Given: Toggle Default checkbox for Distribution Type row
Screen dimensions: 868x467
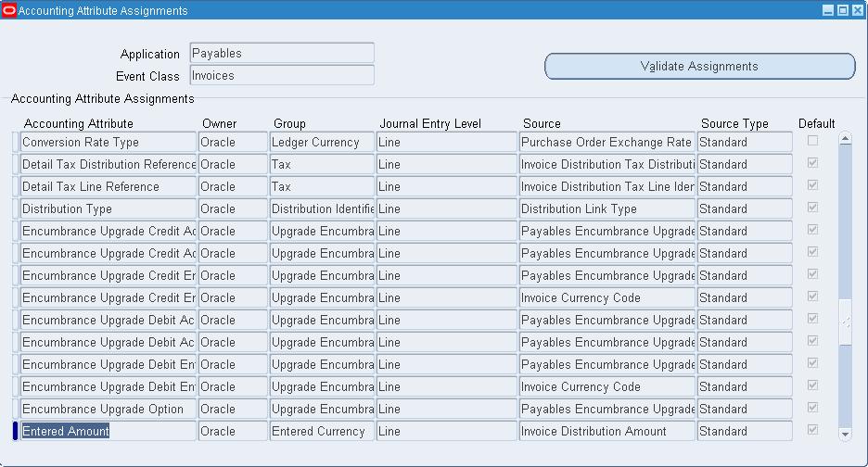Looking at the screenshot, I should click(812, 208).
